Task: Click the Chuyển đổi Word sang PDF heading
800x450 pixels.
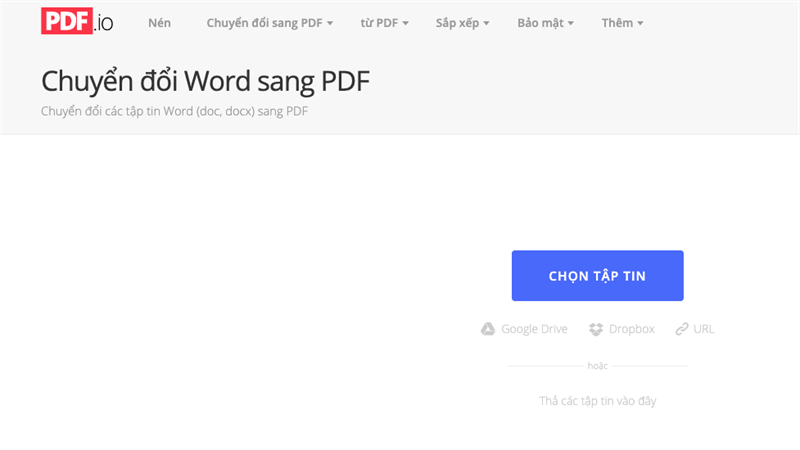Action: 205,81
